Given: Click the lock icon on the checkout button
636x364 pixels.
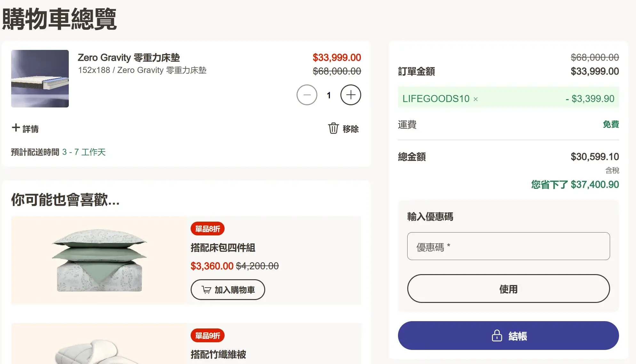Looking at the screenshot, I should tap(496, 336).
